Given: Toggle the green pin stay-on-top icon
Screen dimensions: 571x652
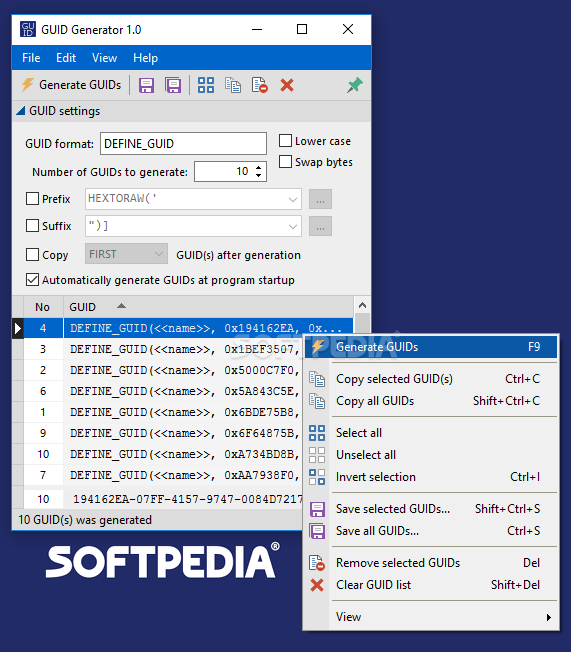Looking at the screenshot, I should (x=355, y=85).
